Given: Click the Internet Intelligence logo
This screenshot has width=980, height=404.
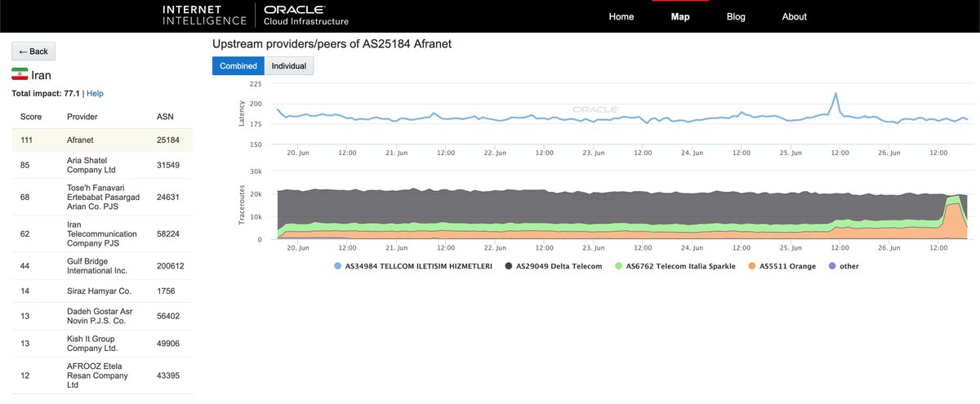Looking at the screenshot, I should [x=205, y=16].
